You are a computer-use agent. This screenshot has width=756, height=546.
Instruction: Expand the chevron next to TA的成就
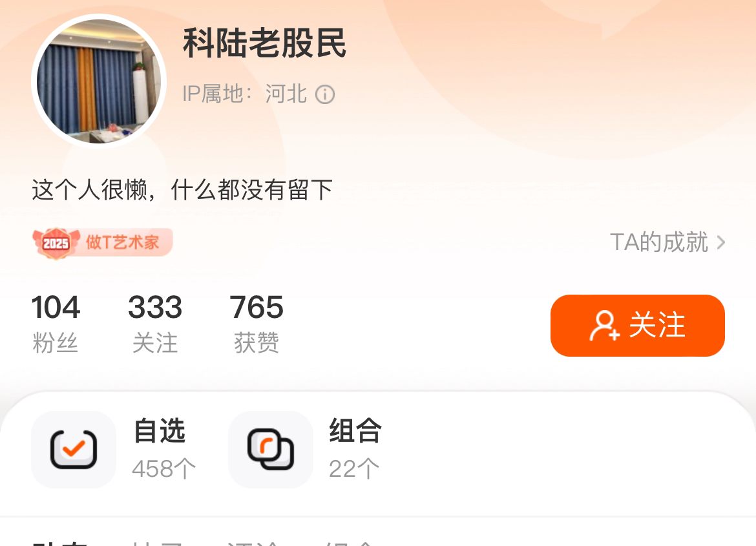click(721, 242)
